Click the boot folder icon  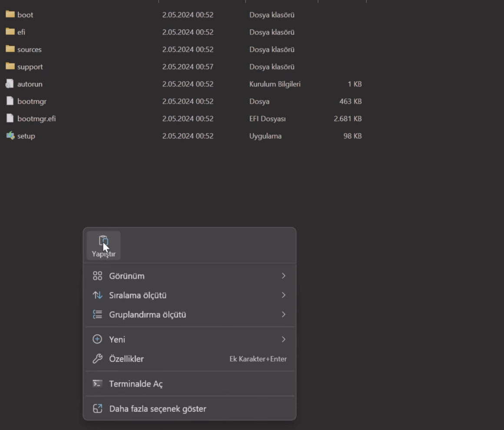pyautogui.click(x=10, y=15)
